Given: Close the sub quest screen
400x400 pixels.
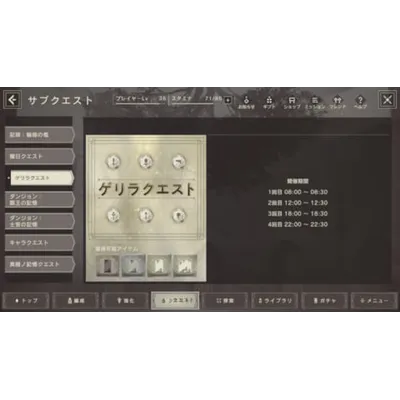Looking at the screenshot, I should tap(388, 100).
